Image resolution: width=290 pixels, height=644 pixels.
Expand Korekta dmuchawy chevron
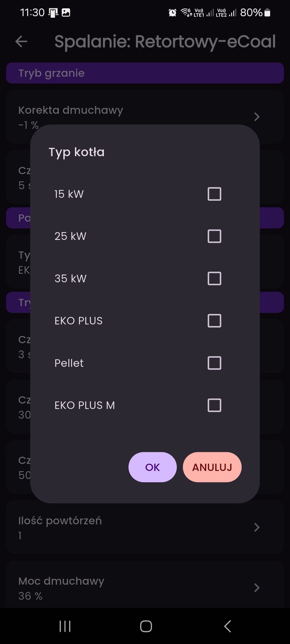coord(257,117)
